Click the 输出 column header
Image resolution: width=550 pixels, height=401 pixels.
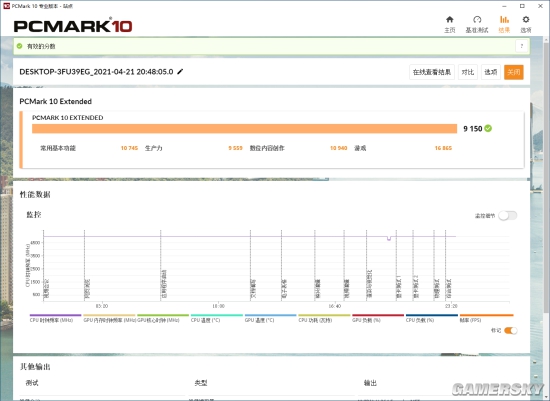(x=370, y=383)
